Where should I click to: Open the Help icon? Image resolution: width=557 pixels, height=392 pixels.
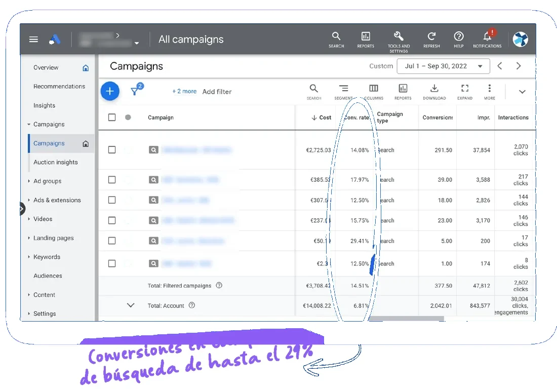coord(459,40)
